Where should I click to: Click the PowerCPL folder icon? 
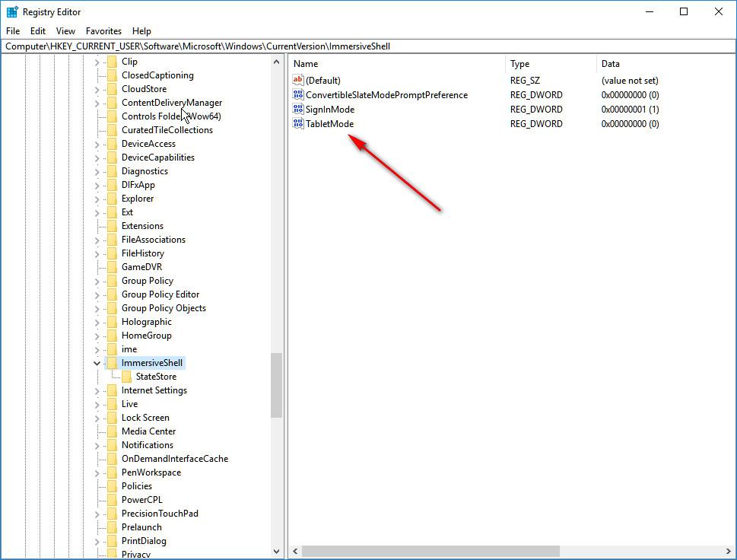point(112,499)
